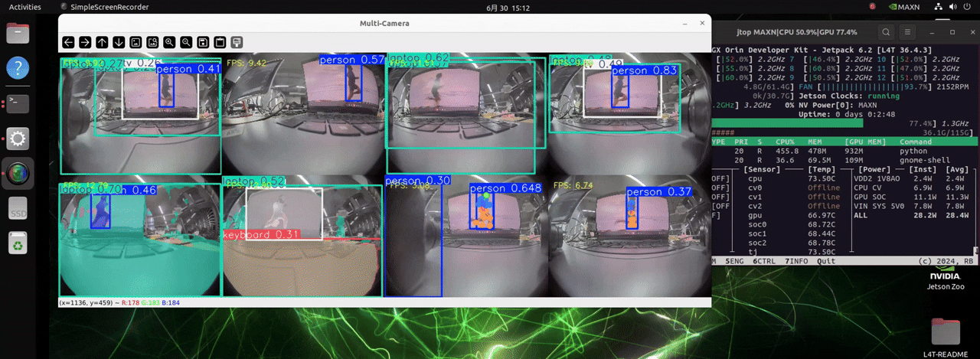The height and width of the screenshot is (359, 980).
Task: Open the volume speaker icon in top bar
Action: (x=953, y=7)
